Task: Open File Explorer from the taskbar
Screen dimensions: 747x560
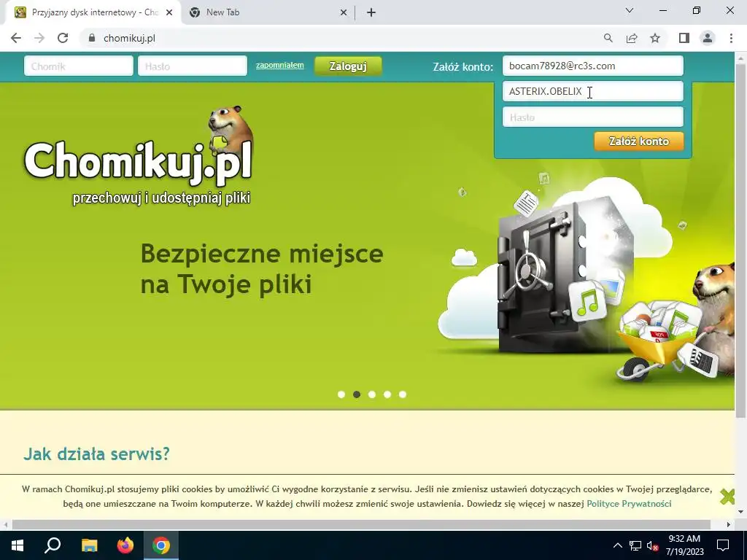Action: (89, 545)
